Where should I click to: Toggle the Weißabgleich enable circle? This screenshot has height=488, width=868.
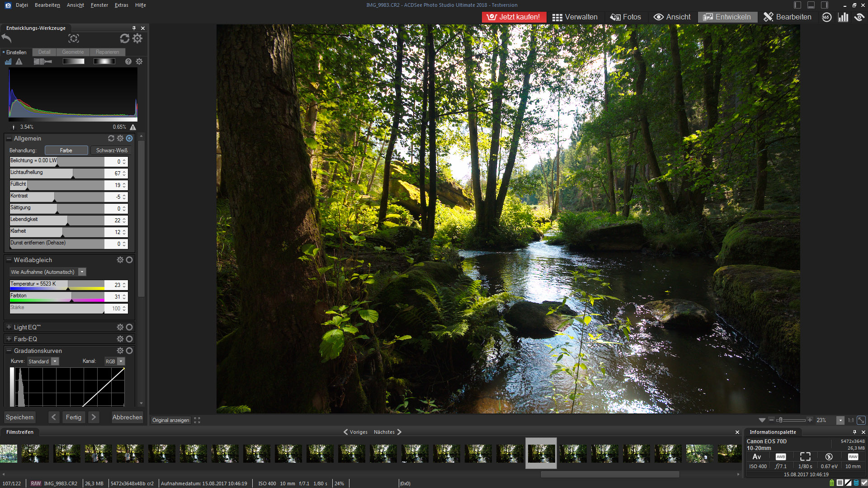click(x=129, y=260)
